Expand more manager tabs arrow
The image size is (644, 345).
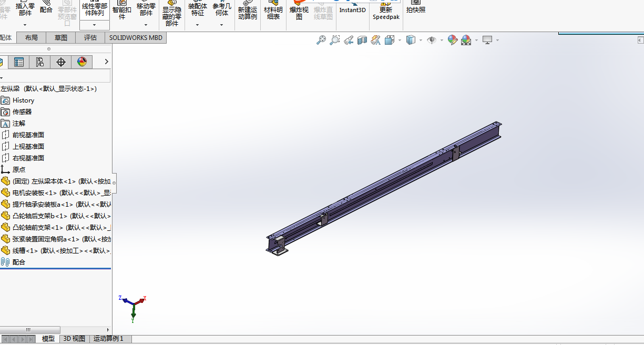click(106, 62)
